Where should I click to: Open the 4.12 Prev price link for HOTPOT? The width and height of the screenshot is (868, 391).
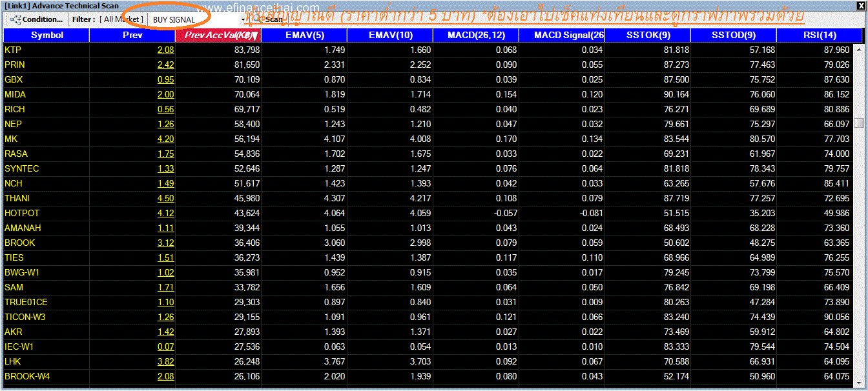tap(165, 213)
